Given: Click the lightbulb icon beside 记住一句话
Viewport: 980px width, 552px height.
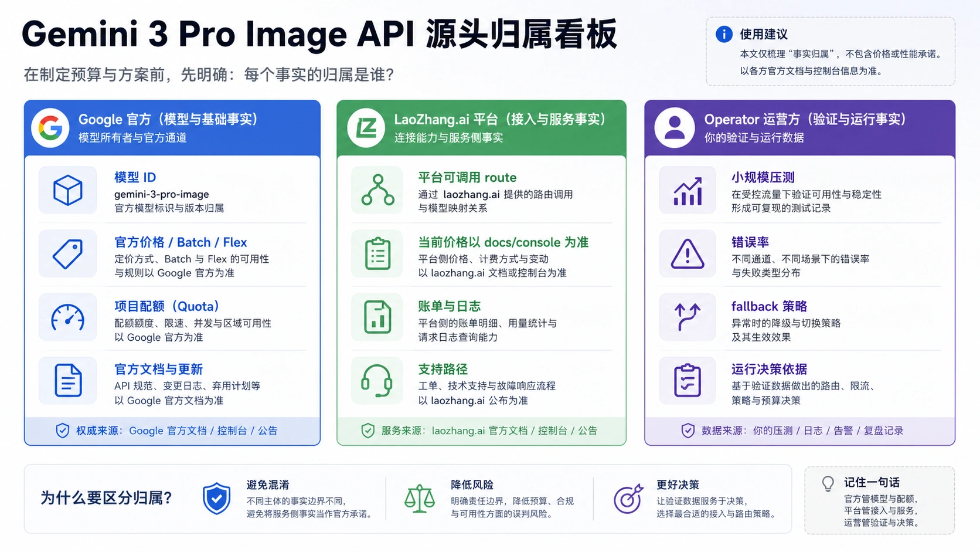Looking at the screenshot, I should point(828,484).
